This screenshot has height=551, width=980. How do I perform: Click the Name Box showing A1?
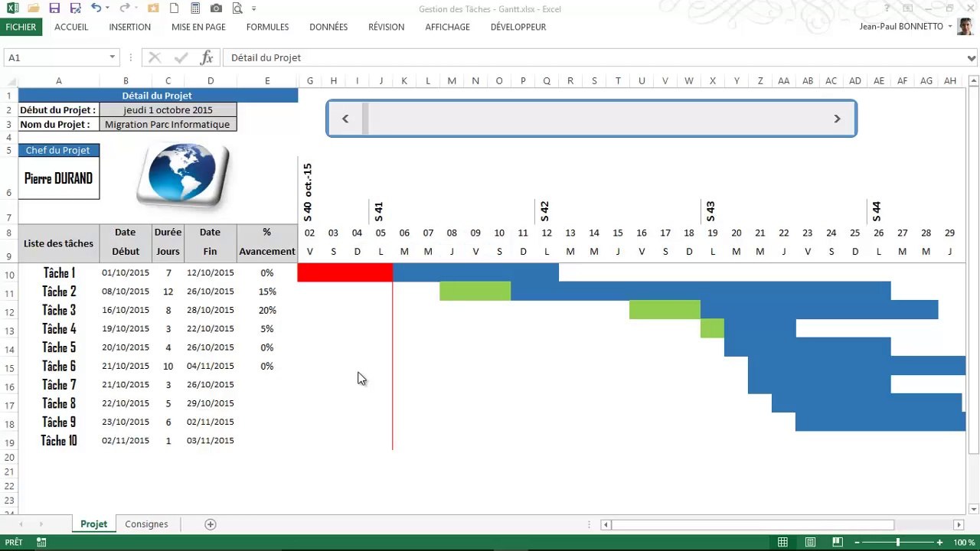pyautogui.click(x=55, y=57)
